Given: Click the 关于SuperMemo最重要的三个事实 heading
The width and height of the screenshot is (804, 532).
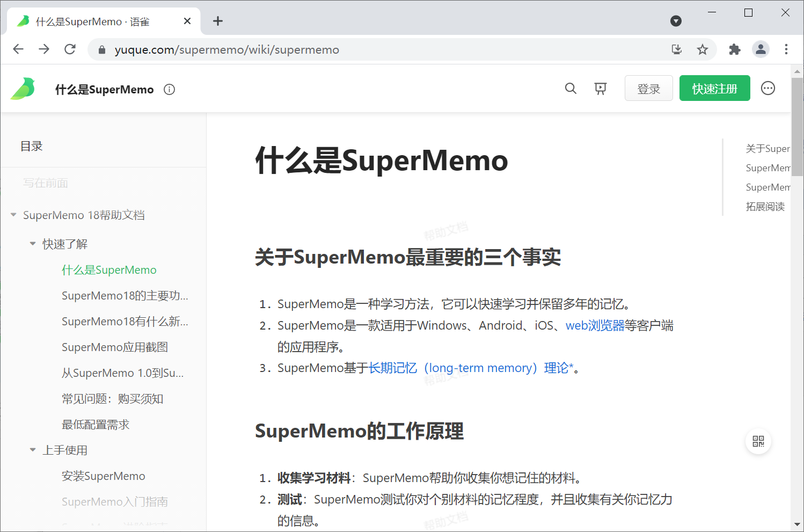Looking at the screenshot, I should pyautogui.click(x=408, y=257).
